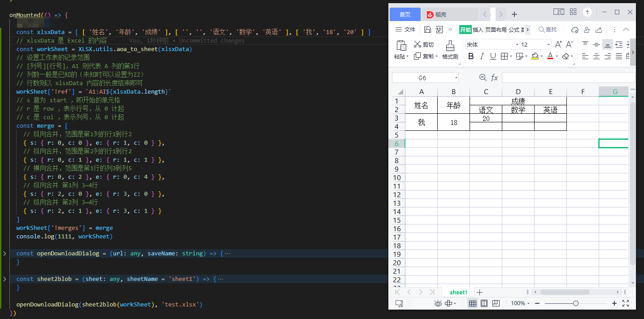Click the Format Painter (格式刷) brush icon

450,46
